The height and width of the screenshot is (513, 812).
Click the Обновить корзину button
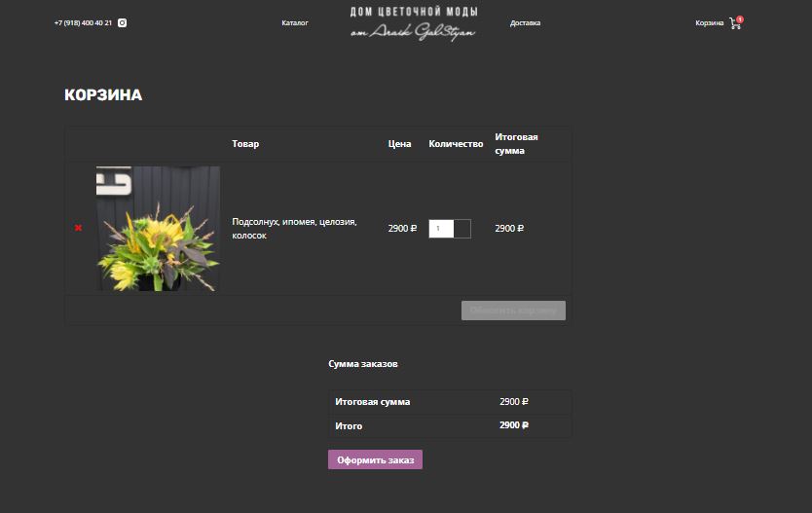(x=513, y=311)
